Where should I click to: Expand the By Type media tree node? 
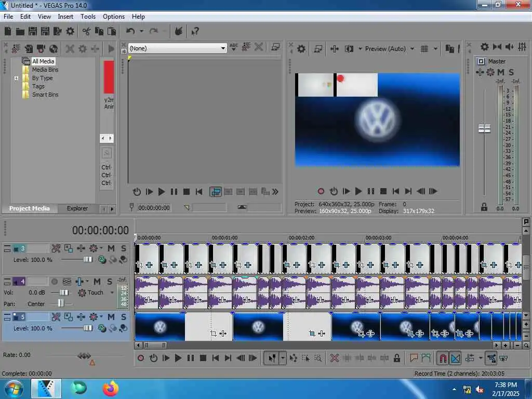pyautogui.click(x=16, y=78)
